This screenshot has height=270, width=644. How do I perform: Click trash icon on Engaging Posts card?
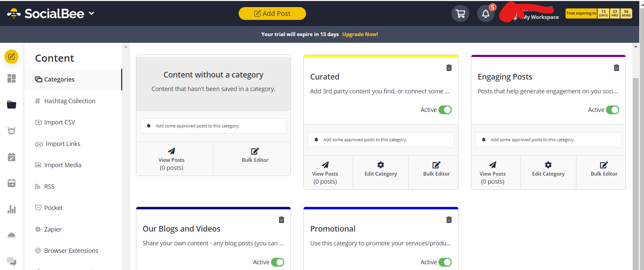pyautogui.click(x=616, y=68)
